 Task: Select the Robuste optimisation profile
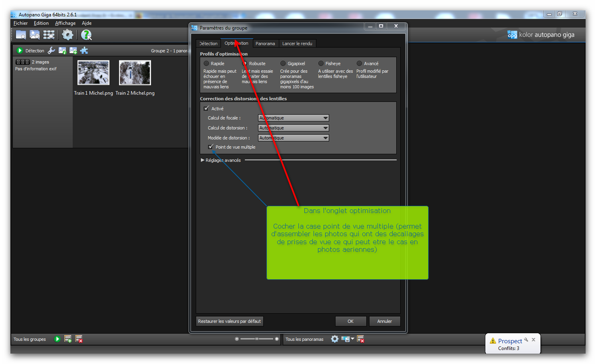tap(244, 64)
